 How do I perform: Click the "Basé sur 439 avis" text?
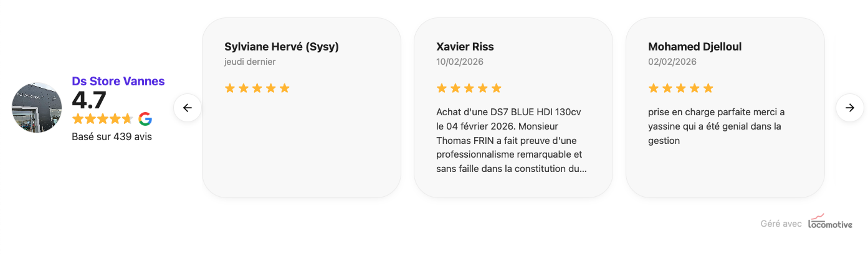click(112, 136)
